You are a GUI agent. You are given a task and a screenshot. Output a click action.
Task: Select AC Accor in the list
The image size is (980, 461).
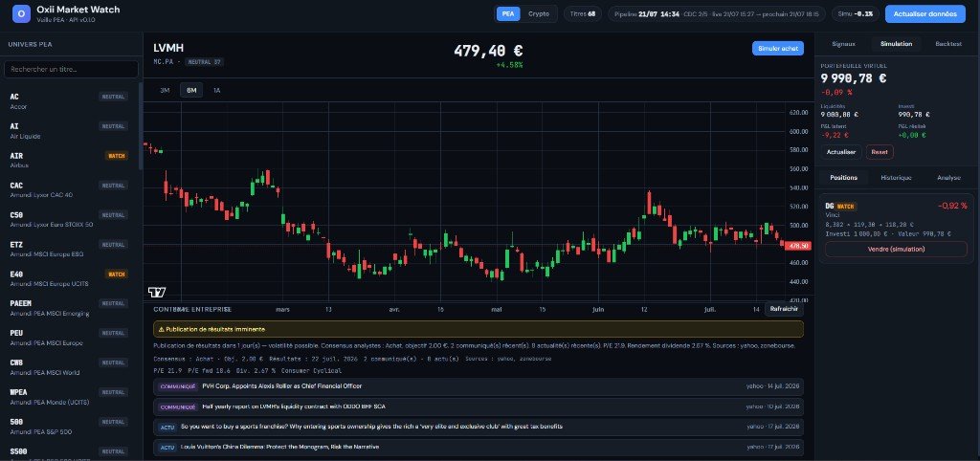pos(69,101)
